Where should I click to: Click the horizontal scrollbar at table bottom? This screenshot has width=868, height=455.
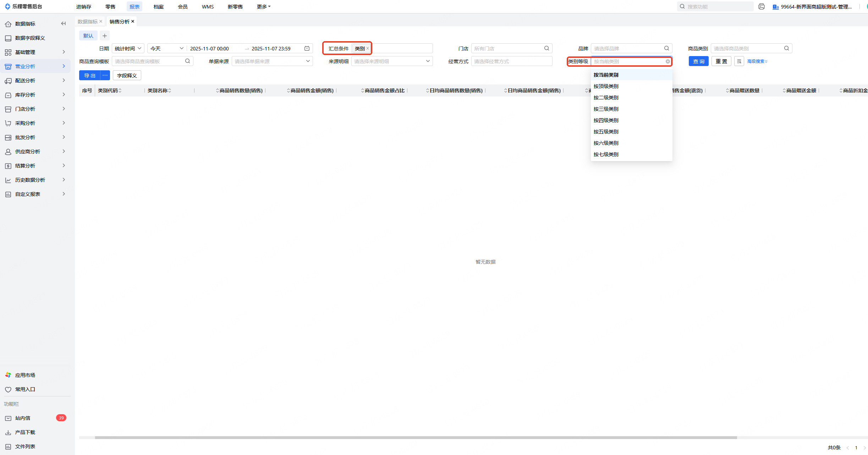[x=415, y=437]
